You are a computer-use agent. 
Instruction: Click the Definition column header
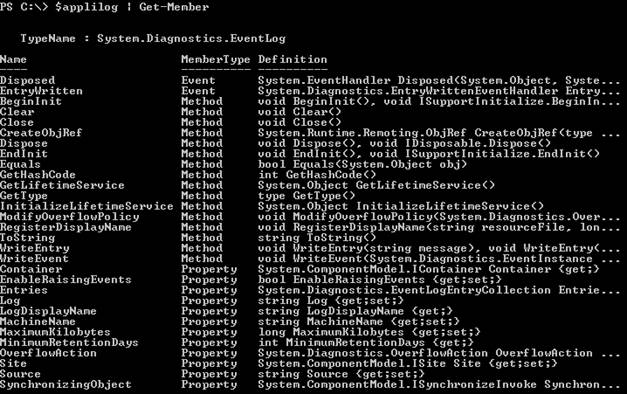[x=292, y=60]
